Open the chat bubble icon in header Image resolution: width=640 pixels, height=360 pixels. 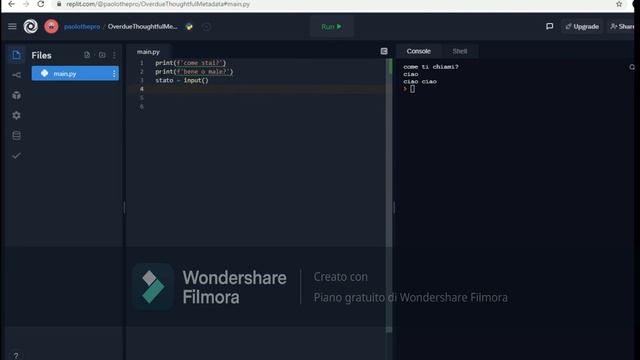[549, 27]
